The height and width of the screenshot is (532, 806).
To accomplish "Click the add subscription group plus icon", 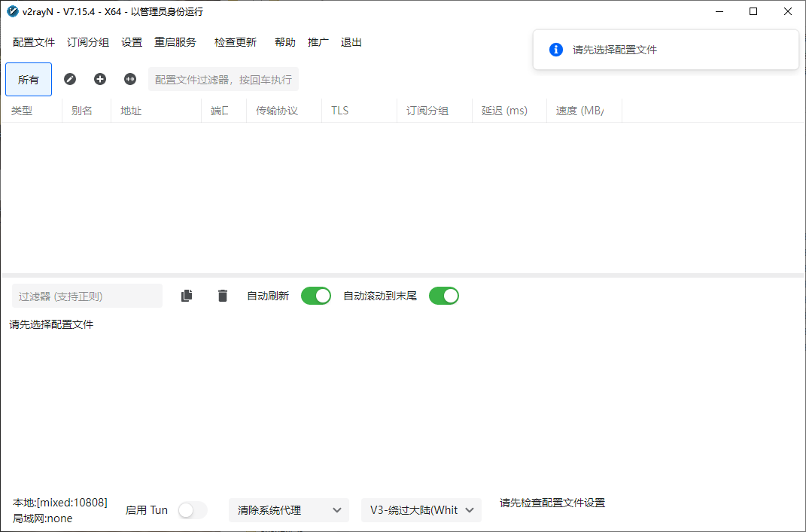I will (100, 79).
